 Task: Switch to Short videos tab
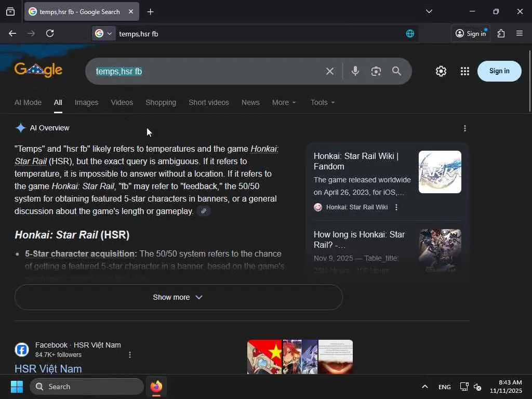click(x=209, y=102)
